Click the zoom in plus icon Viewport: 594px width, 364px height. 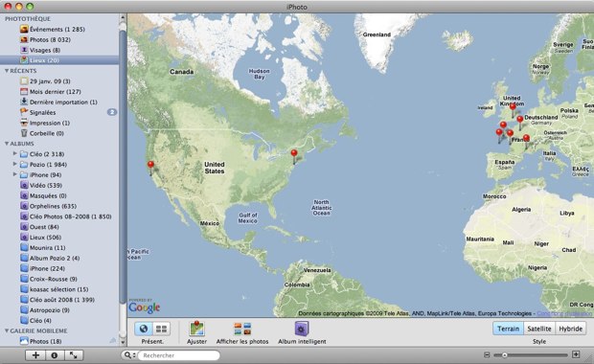coord(576,354)
